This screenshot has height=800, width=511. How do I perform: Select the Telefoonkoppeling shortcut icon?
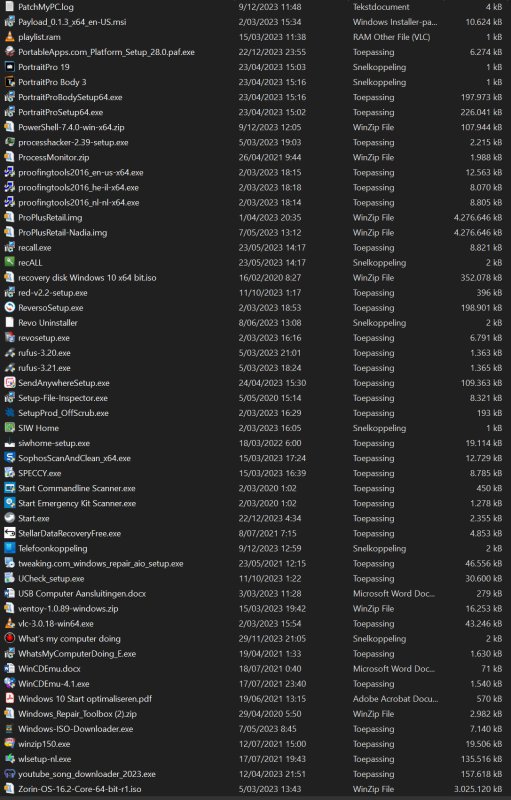[x=9, y=548]
